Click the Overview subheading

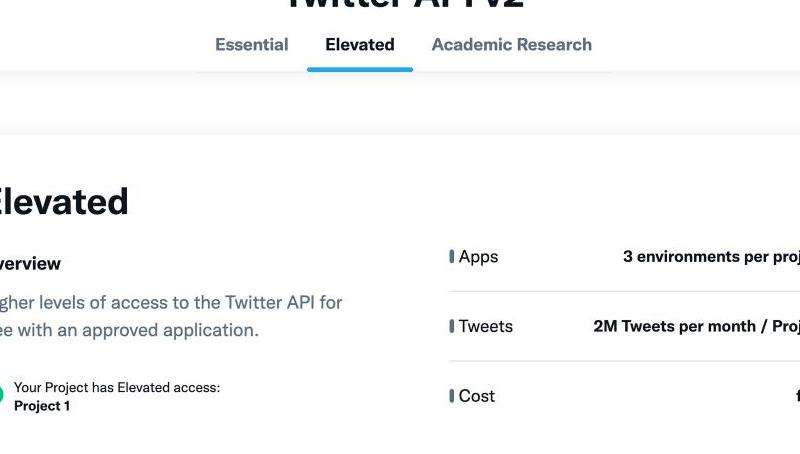[x=30, y=264]
